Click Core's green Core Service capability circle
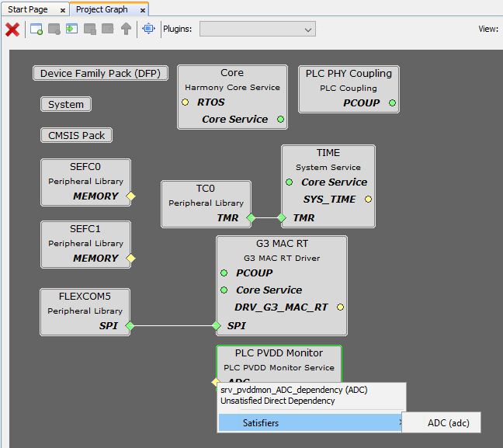 coord(280,120)
